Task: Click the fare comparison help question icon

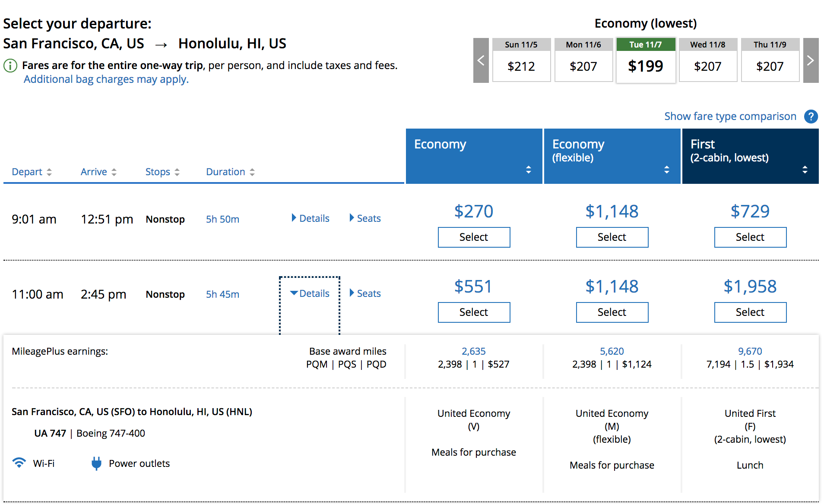Action: (x=811, y=117)
